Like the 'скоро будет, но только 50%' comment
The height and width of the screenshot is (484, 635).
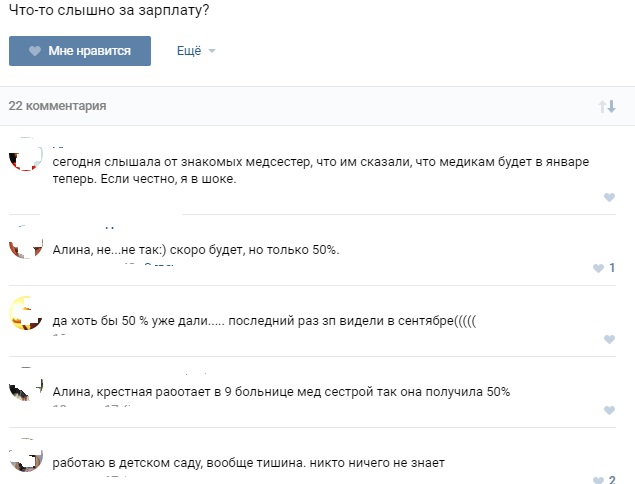pos(598,268)
